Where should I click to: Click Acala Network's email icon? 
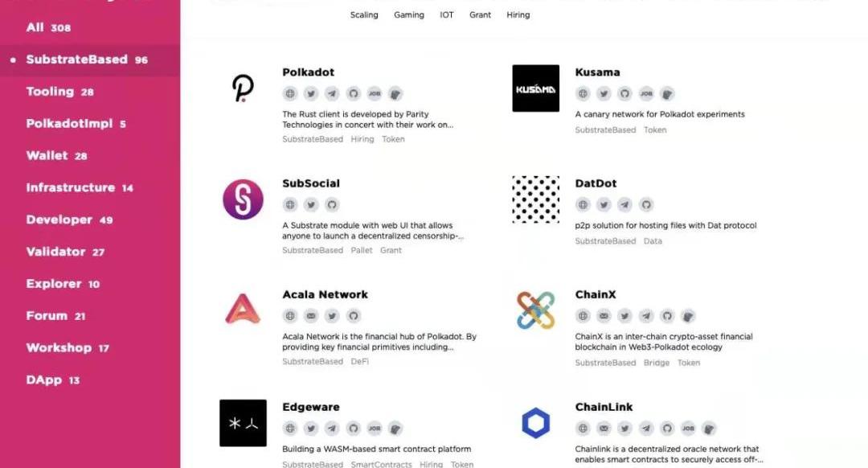pos(311,316)
